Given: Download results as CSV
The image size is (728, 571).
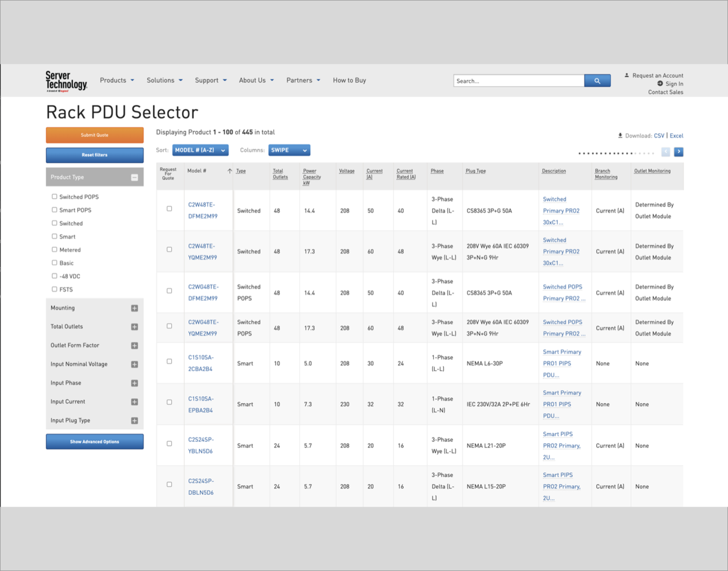Looking at the screenshot, I should pyautogui.click(x=659, y=136).
